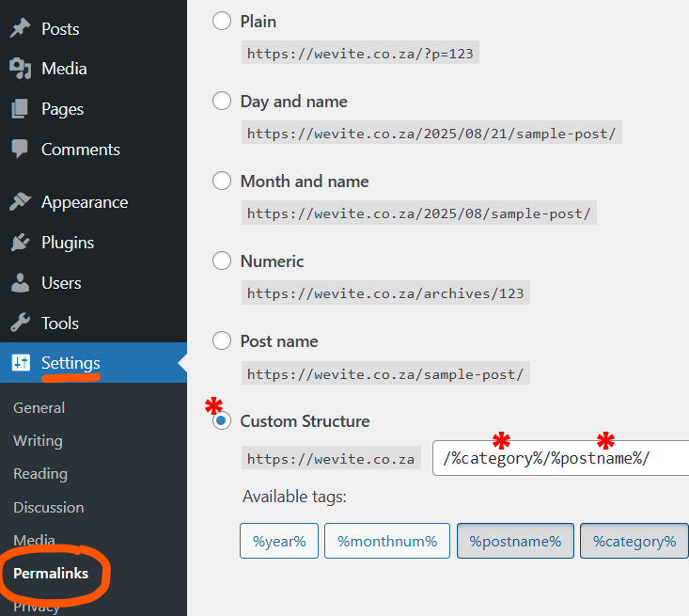Image resolution: width=689 pixels, height=616 pixels.
Task: Click the Plain label
Action: click(258, 22)
